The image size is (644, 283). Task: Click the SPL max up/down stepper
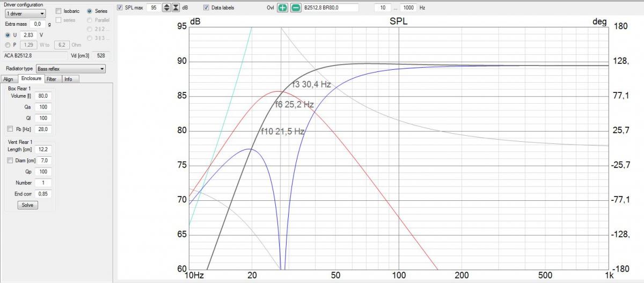(166, 8)
